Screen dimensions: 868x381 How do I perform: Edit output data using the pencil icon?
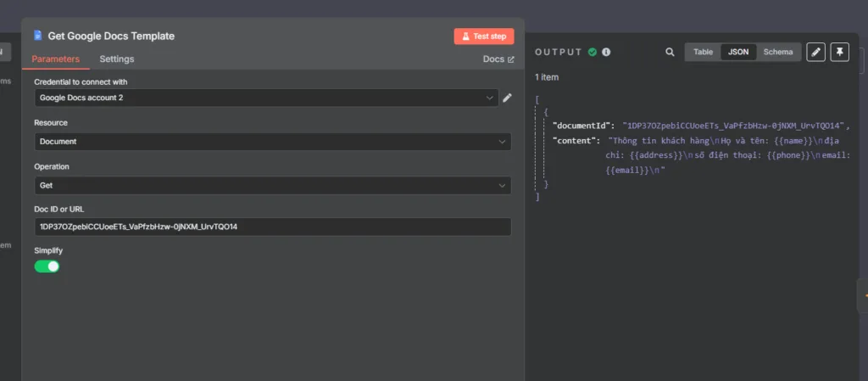[x=815, y=52]
